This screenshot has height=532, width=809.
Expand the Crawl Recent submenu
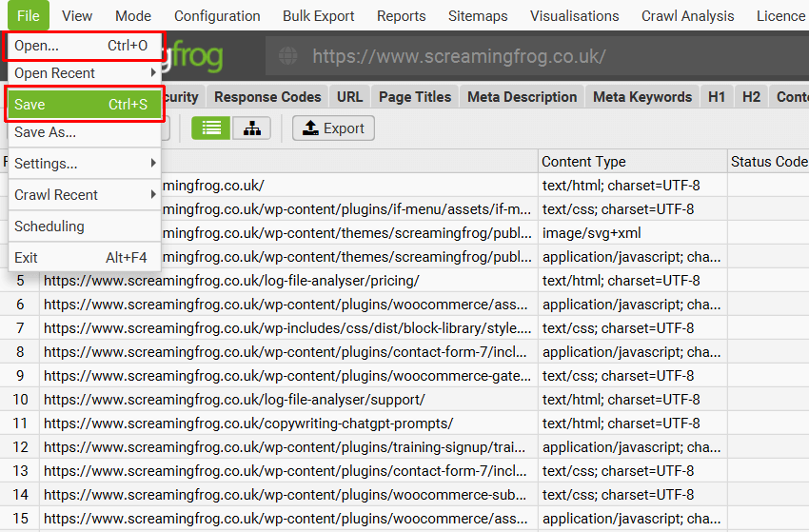(85, 195)
